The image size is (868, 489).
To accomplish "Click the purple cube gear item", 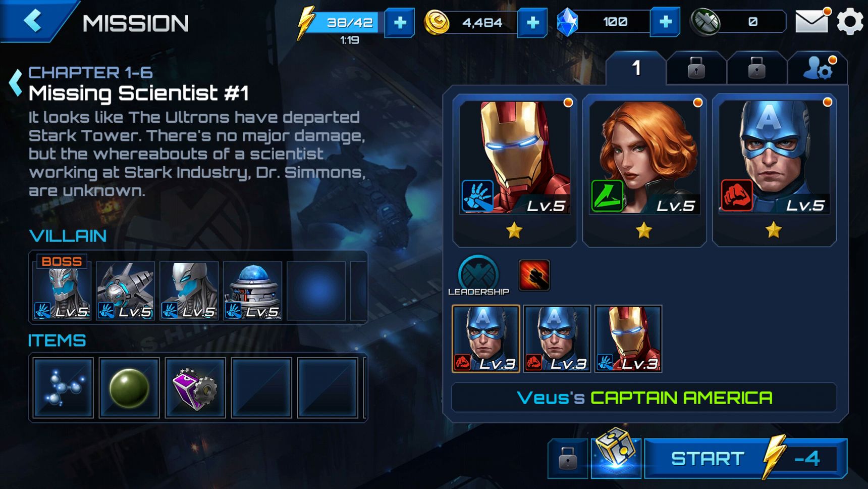I will point(195,388).
